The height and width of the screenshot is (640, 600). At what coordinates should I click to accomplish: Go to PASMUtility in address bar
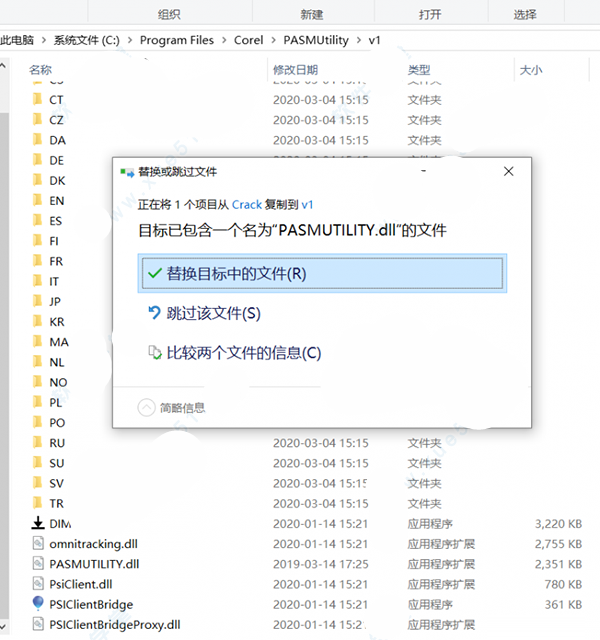(x=316, y=40)
